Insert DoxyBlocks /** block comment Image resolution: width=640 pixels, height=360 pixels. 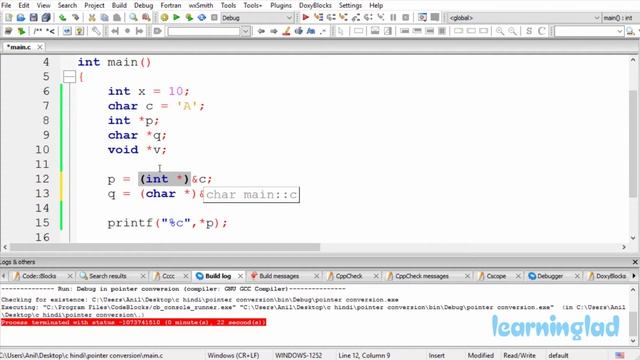coord(38,31)
